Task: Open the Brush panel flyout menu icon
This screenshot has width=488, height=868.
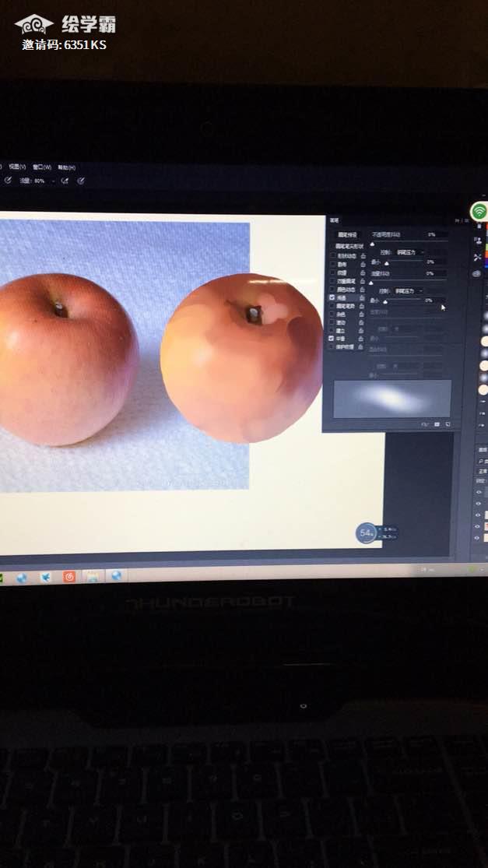Action: pos(465,221)
